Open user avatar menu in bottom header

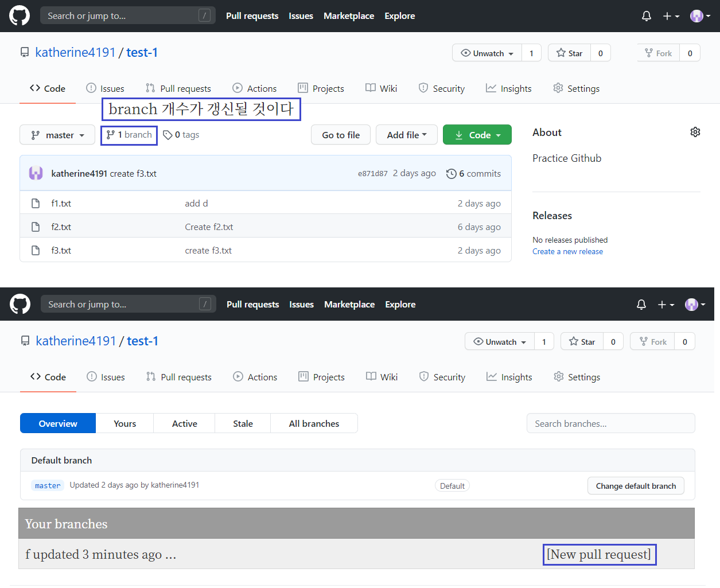tap(695, 305)
